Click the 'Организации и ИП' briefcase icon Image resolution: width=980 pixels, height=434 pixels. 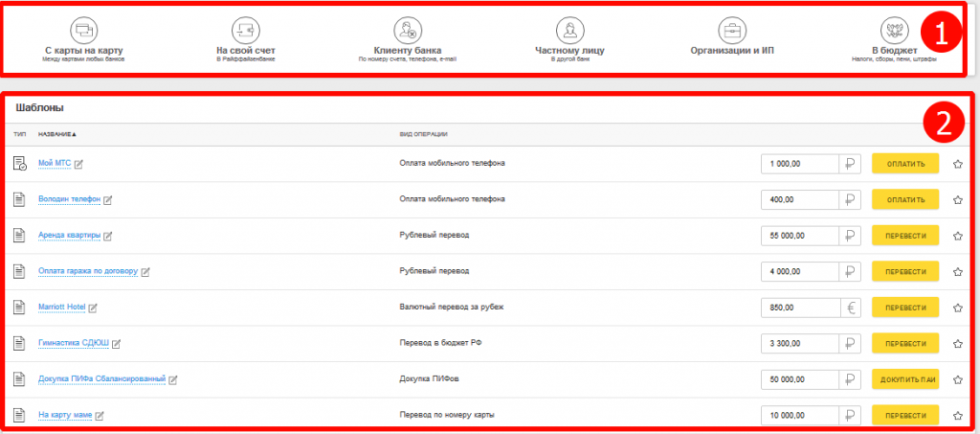click(x=732, y=28)
